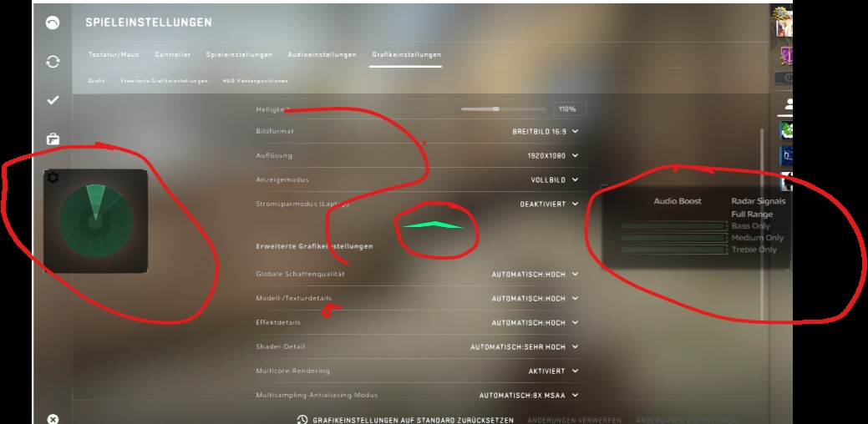The image size is (868, 424).
Task: Open the CS:GO home logo icon
Action: 53,23
